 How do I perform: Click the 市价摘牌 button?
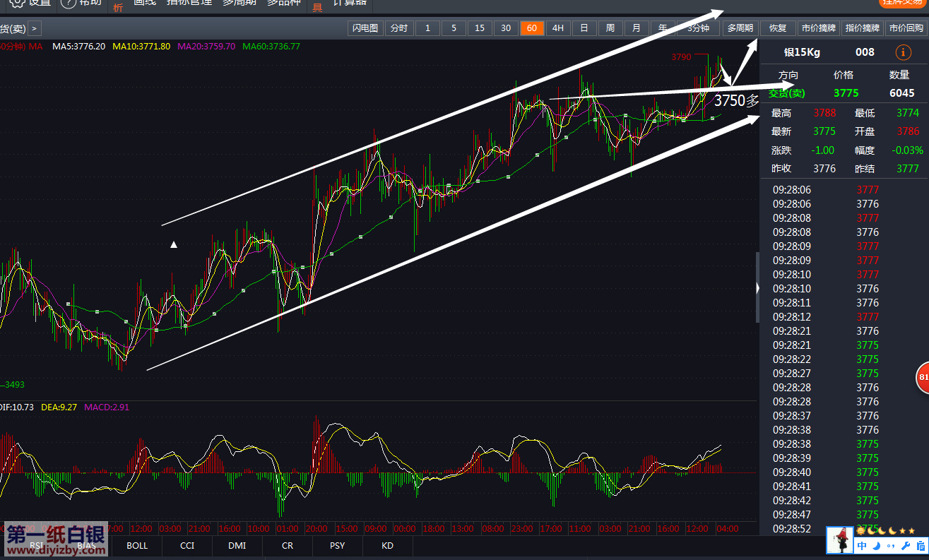click(x=818, y=28)
